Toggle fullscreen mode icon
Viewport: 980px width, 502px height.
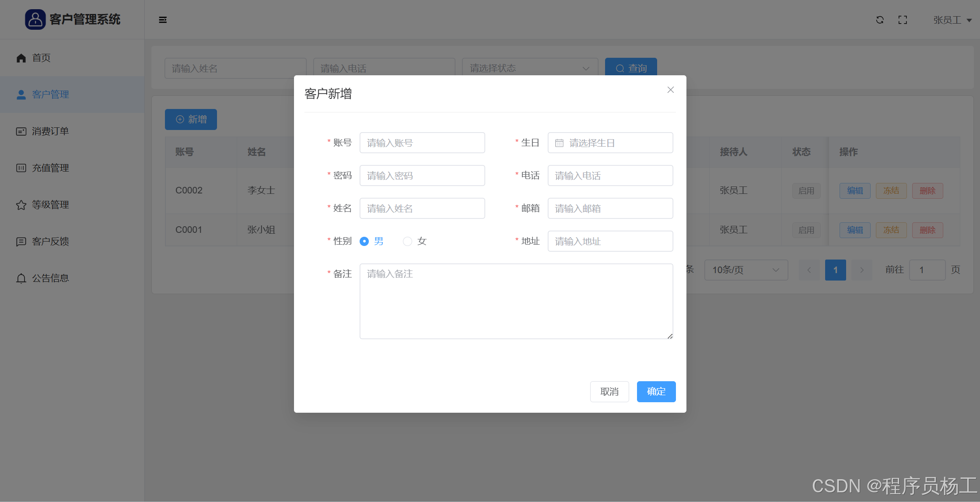pos(903,20)
